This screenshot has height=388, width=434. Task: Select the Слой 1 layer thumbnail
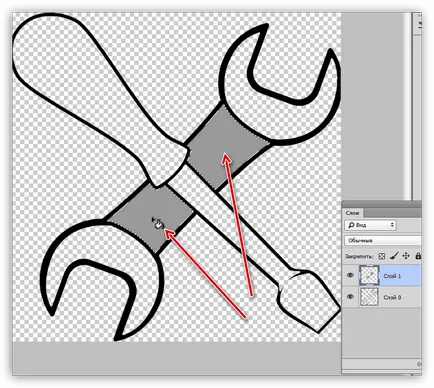click(x=369, y=275)
